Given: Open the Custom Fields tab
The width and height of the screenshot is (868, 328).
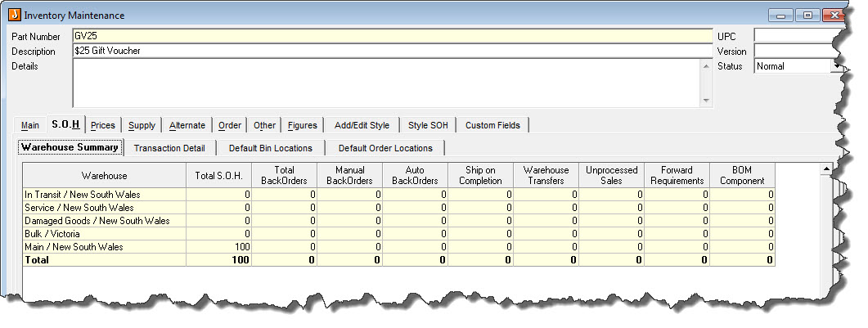Looking at the screenshot, I should point(492,125).
